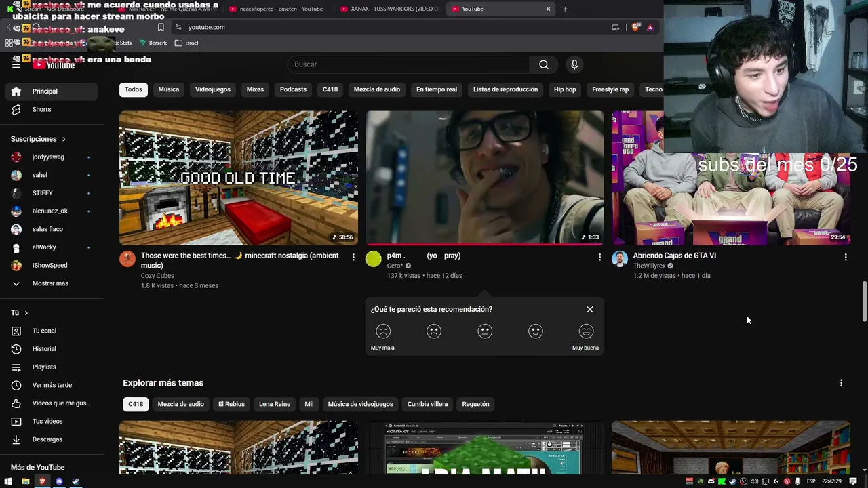Open the Ver más tarde list
The image size is (868, 488).
(x=52, y=385)
